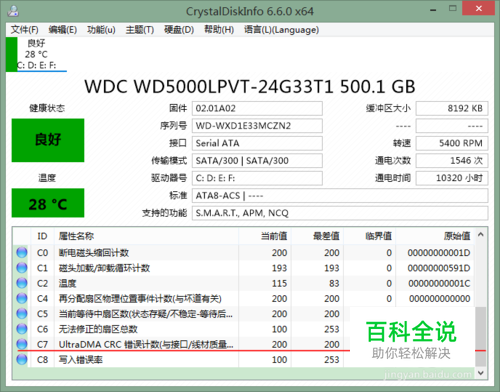Click the 当前值 column header
500x392 pixels.
pyautogui.click(x=265, y=236)
